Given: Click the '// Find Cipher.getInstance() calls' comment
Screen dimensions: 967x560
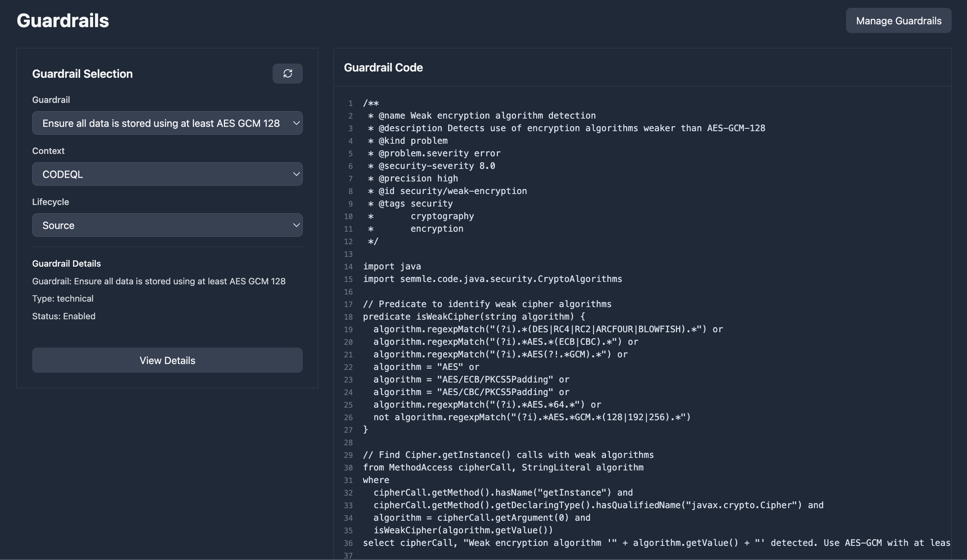Looking at the screenshot, I should [x=508, y=455].
